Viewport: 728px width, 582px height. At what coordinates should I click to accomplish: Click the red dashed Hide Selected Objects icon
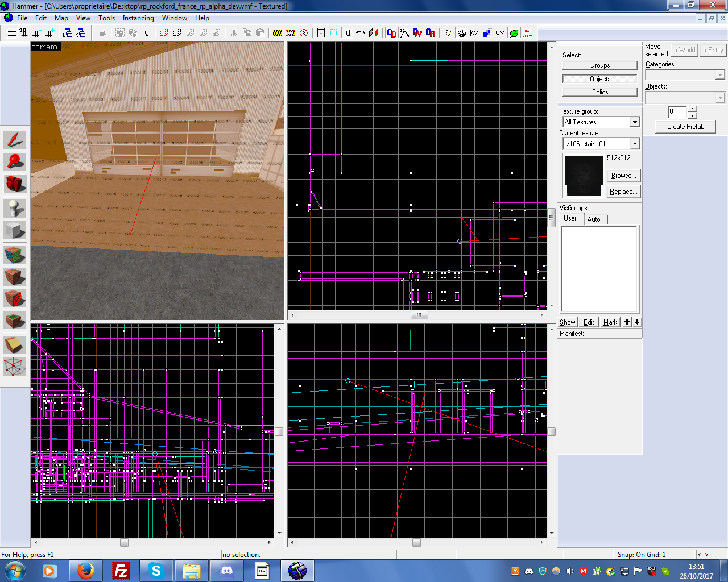164,33
